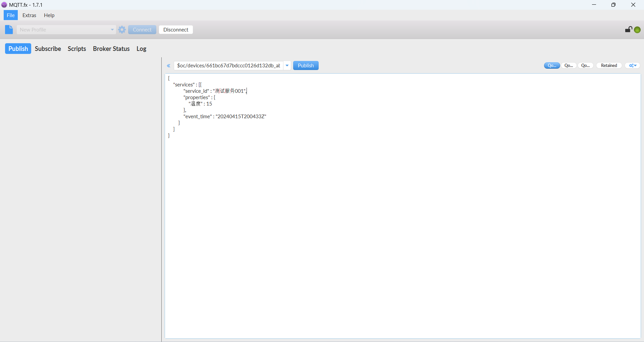Click the topic input field

(x=229, y=66)
